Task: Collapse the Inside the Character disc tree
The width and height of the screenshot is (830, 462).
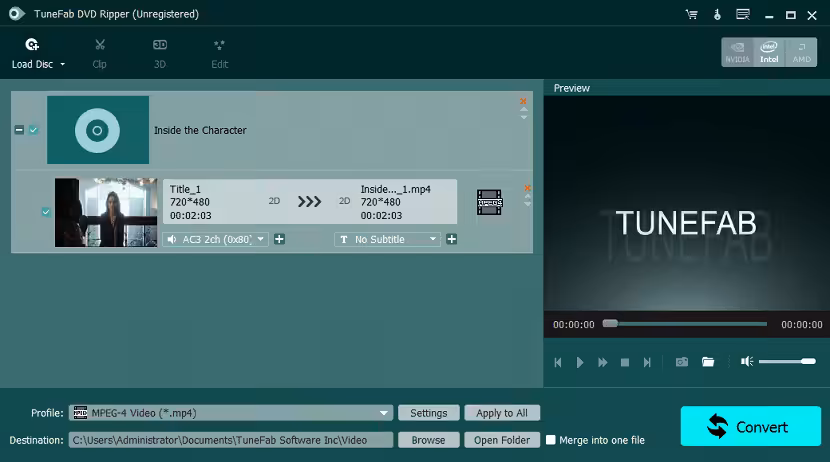Action: click(x=19, y=130)
